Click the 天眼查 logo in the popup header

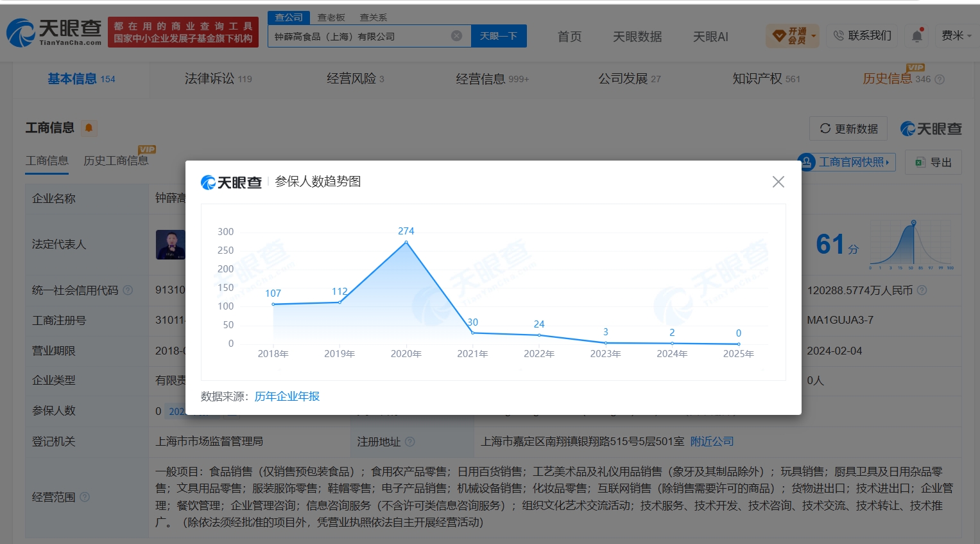tap(231, 182)
